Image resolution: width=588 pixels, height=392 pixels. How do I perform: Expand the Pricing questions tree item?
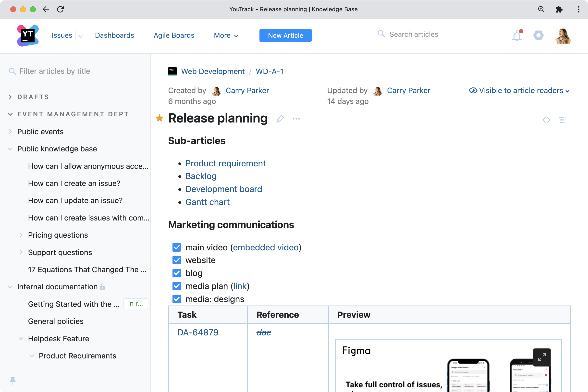21,235
